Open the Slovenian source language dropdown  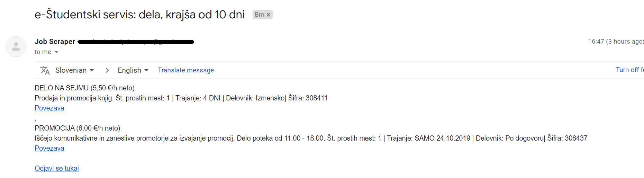click(x=74, y=70)
